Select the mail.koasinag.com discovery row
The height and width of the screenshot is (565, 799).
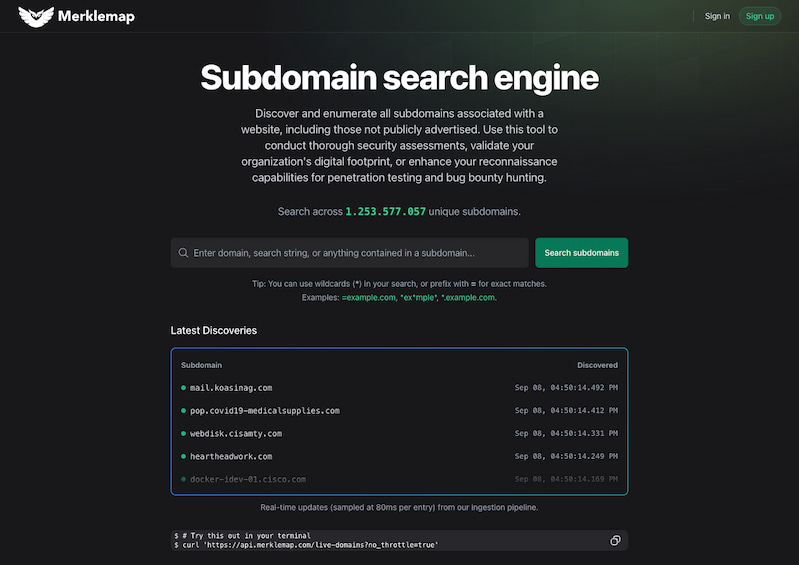[x=400, y=388]
